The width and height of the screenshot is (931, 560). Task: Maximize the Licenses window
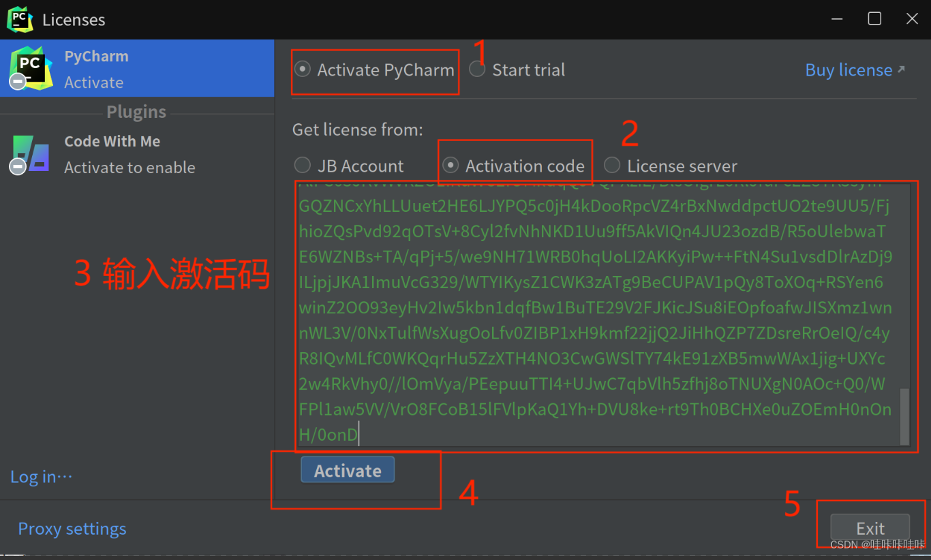click(874, 19)
